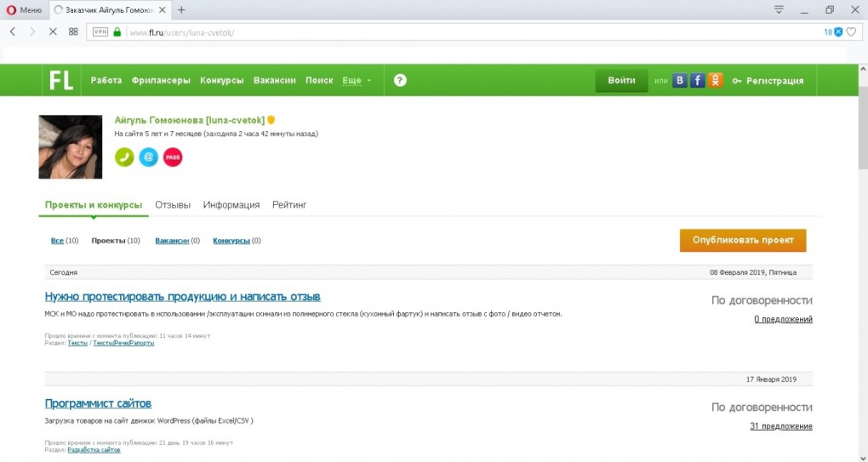The image size is (868, 462).
Task: Click the user profile photo thumbnail
Action: [71, 146]
